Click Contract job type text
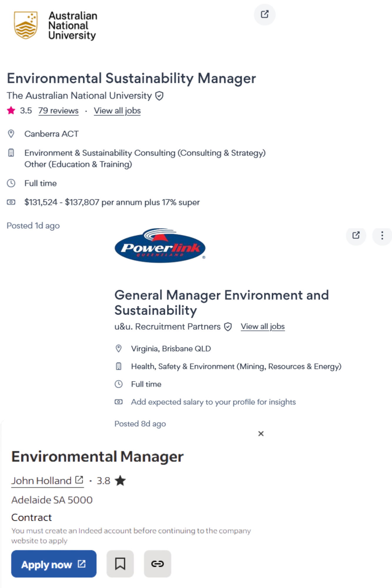Screen dimensions: 392x588 pos(31,517)
